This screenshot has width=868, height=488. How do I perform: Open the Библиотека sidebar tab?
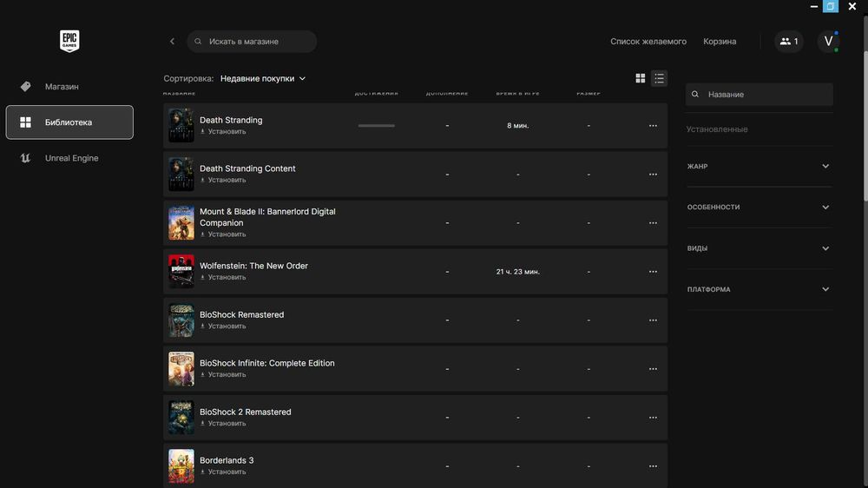coord(69,122)
